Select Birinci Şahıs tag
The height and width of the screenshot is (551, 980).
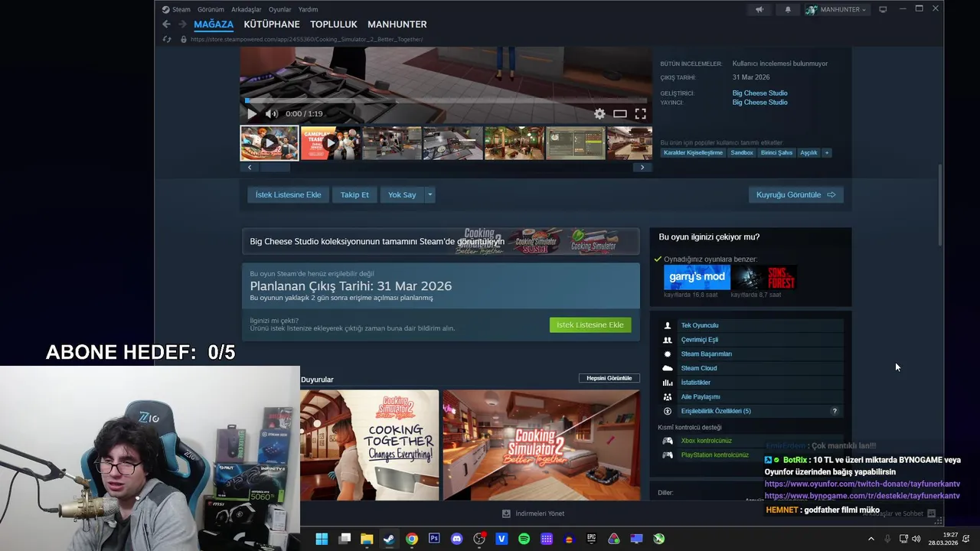(776, 152)
